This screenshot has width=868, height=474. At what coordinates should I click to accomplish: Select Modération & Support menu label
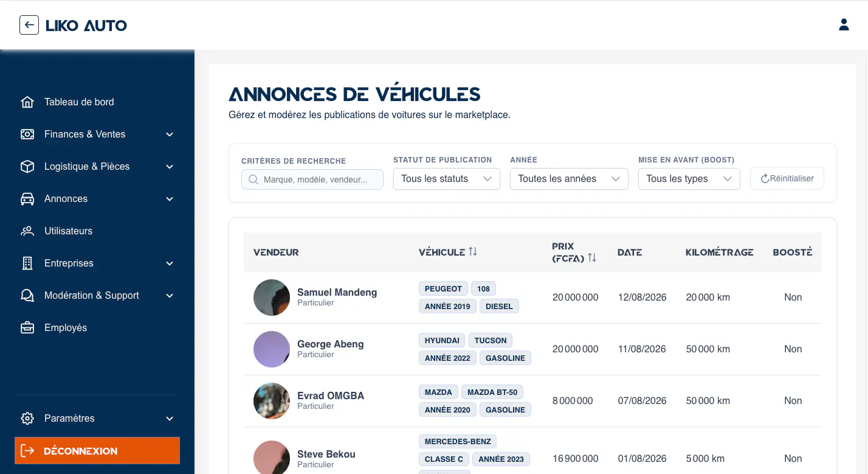pos(92,296)
